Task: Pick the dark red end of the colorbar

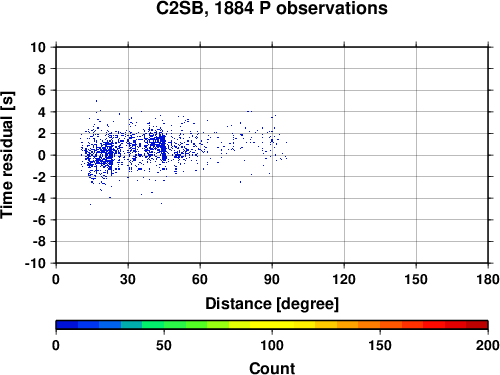Action: tap(477, 325)
